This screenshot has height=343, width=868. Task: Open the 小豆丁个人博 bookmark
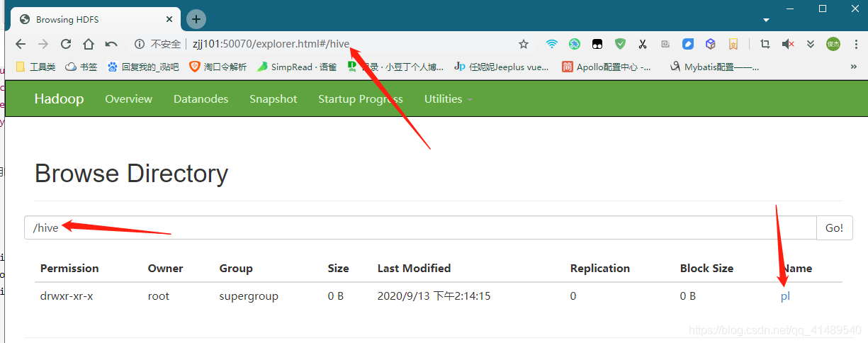pyautogui.click(x=395, y=67)
